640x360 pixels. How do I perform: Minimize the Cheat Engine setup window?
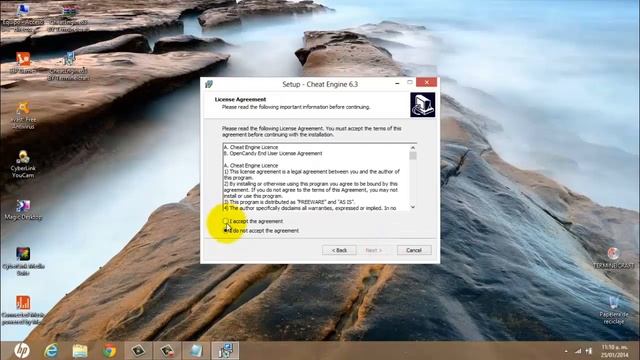pyautogui.click(x=397, y=83)
